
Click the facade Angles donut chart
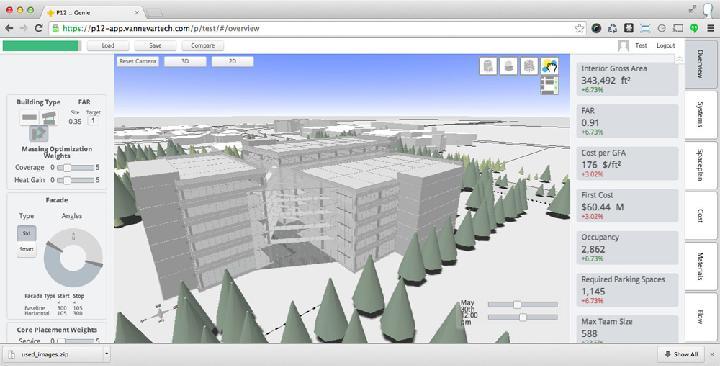pyautogui.click(x=73, y=257)
